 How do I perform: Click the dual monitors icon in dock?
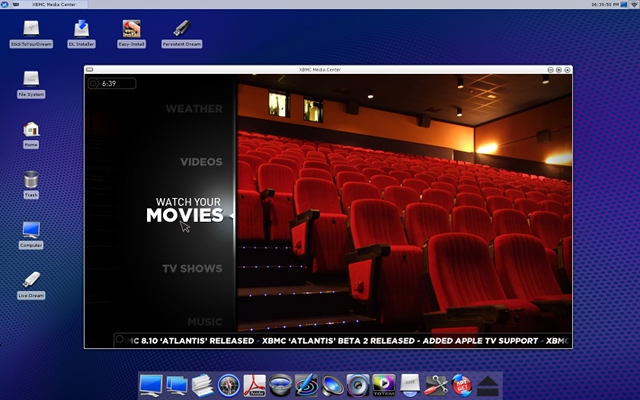click(177, 385)
